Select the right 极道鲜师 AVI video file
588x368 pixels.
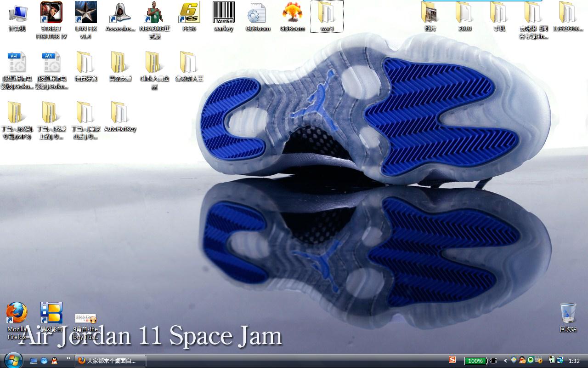point(51,70)
